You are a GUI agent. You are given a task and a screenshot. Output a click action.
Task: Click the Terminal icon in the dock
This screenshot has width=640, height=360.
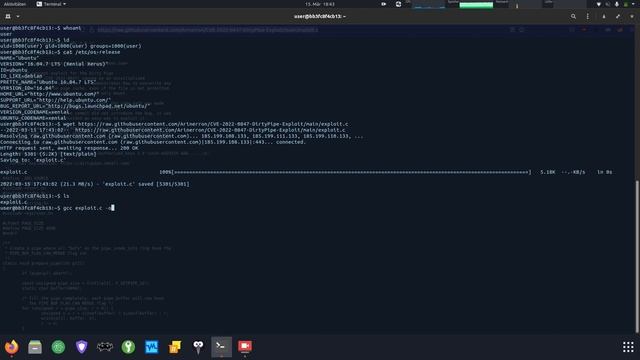222,347
